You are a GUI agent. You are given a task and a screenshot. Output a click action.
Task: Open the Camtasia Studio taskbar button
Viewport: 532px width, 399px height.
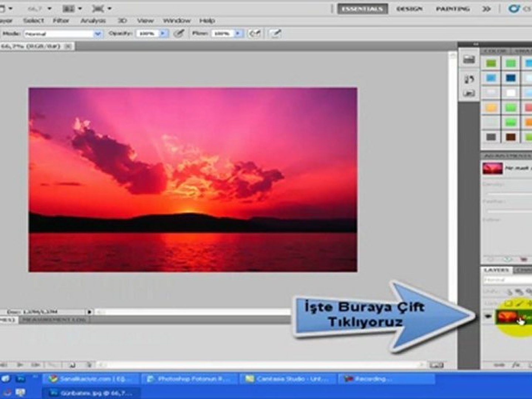pyautogui.click(x=289, y=379)
